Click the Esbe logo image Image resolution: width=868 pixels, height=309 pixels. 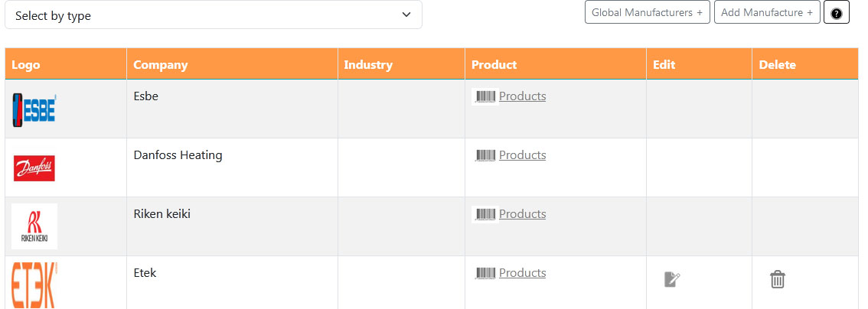[34, 110]
